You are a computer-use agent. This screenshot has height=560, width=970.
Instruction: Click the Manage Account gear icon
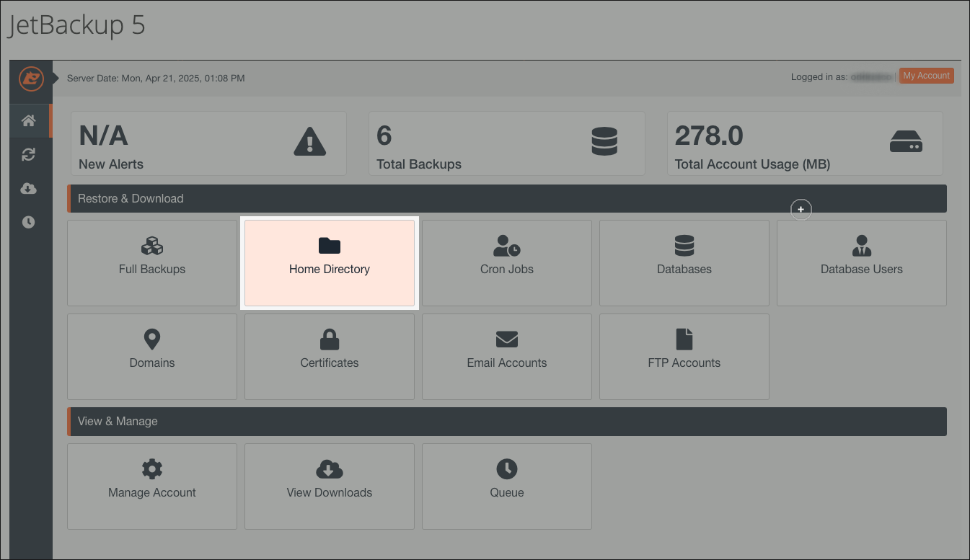[x=152, y=469]
